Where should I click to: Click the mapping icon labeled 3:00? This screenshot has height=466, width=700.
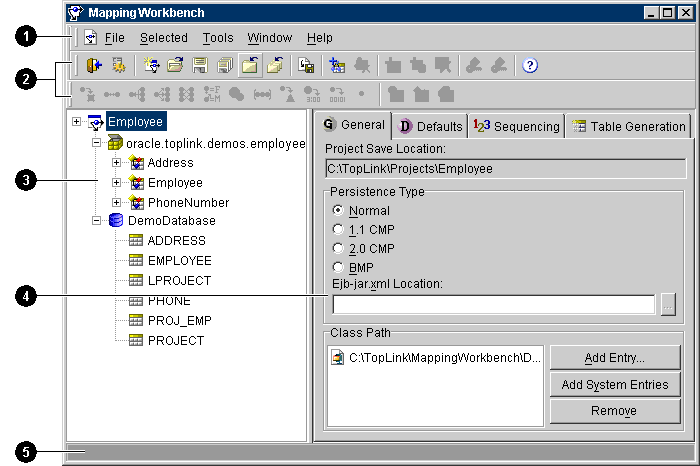312,94
